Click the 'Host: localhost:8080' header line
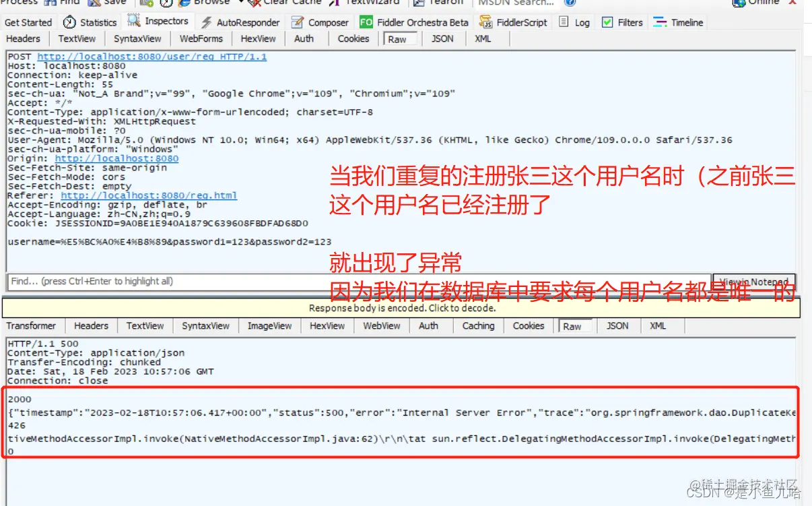The height and width of the screenshot is (506, 812). pos(67,66)
